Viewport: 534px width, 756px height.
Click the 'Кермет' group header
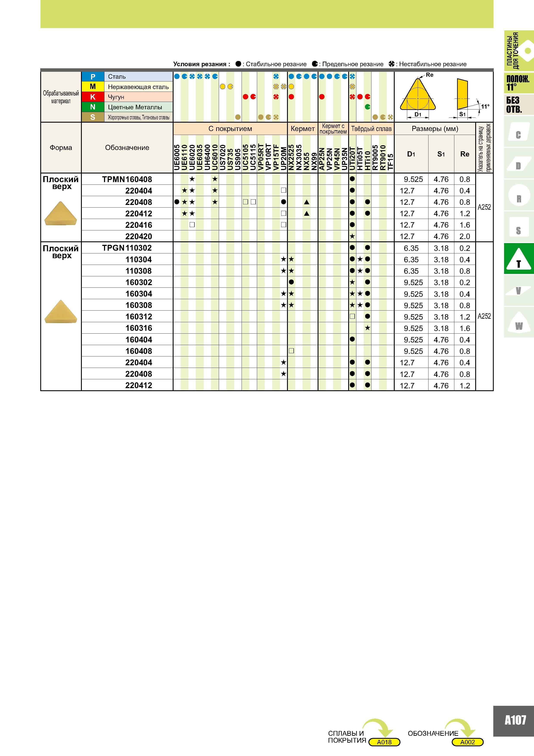[303, 128]
